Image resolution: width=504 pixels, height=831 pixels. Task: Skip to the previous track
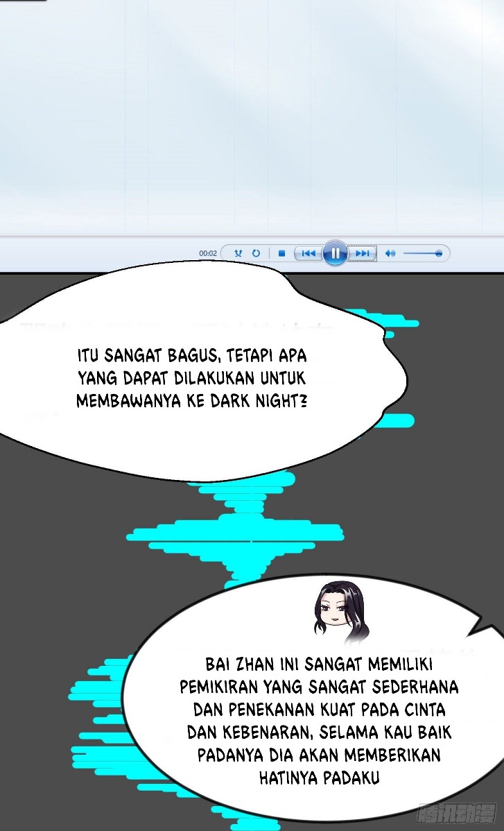click(309, 254)
